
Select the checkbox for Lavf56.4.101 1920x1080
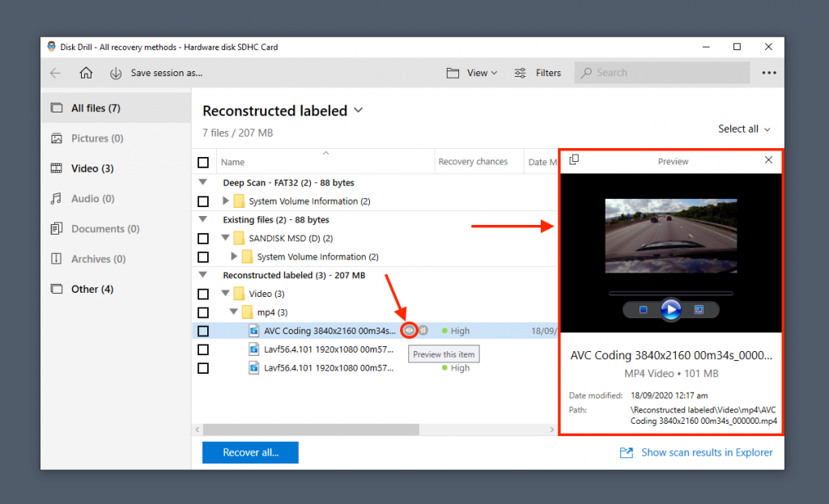pyautogui.click(x=203, y=349)
